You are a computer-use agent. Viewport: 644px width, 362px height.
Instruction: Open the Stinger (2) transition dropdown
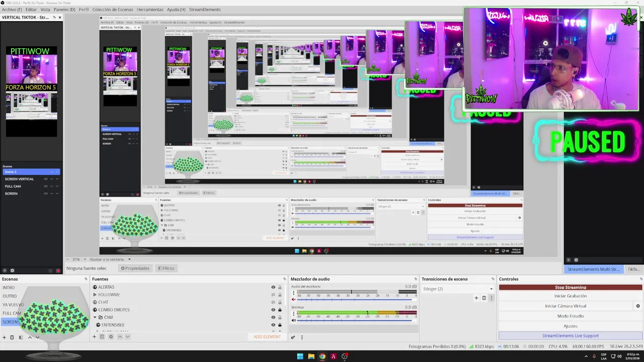pyautogui.click(x=457, y=289)
